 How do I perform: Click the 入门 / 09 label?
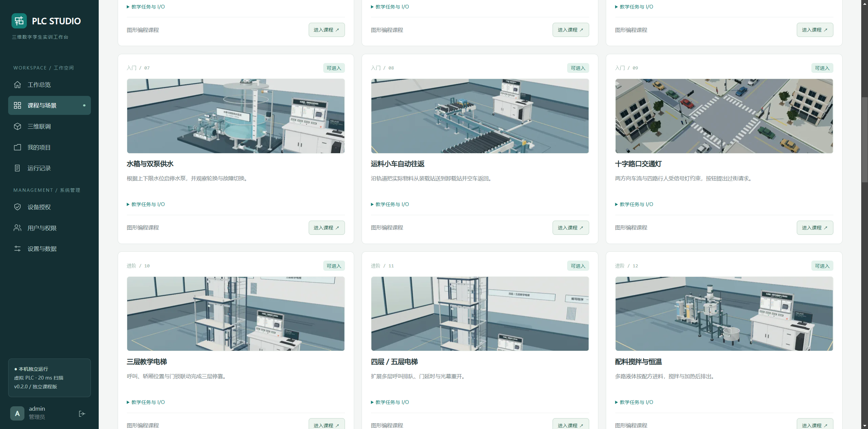pos(626,68)
